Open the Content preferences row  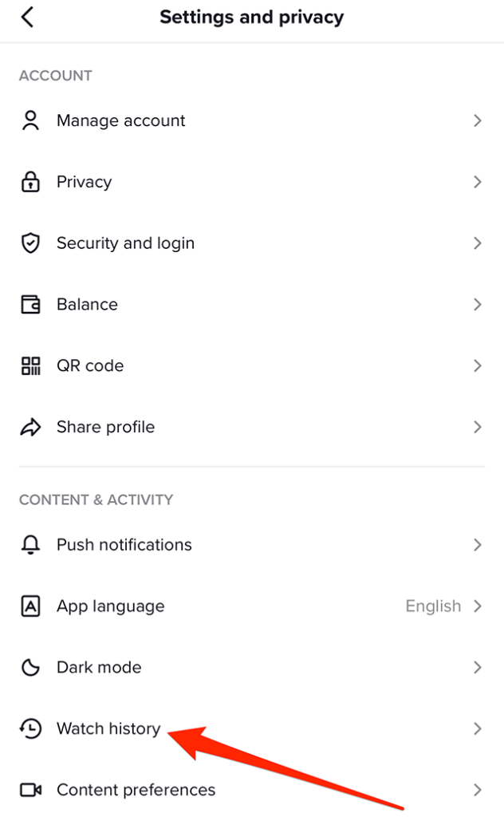136,790
